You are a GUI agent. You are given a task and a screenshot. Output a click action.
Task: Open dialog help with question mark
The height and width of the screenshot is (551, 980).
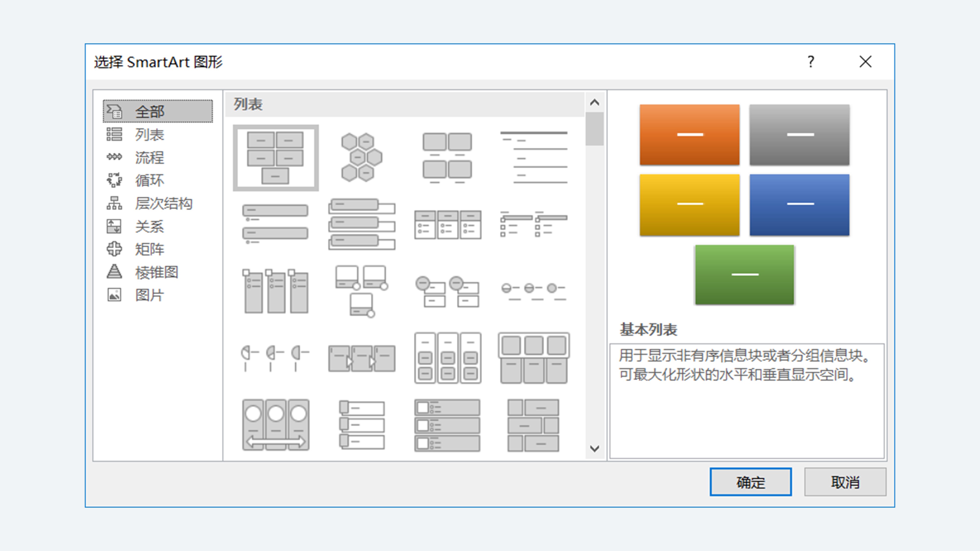(x=811, y=62)
